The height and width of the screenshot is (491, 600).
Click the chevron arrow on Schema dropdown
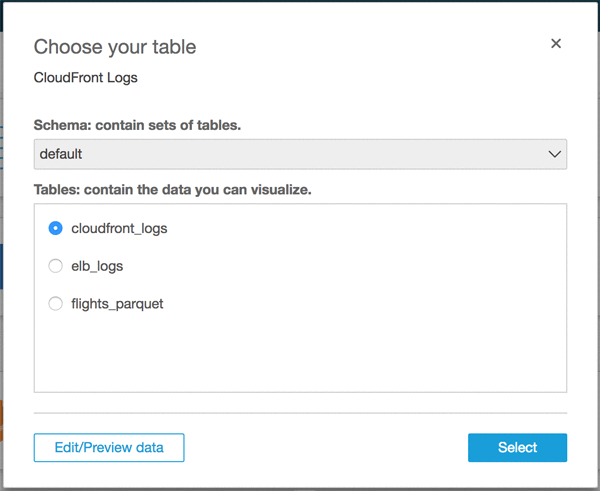click(555, 154)
